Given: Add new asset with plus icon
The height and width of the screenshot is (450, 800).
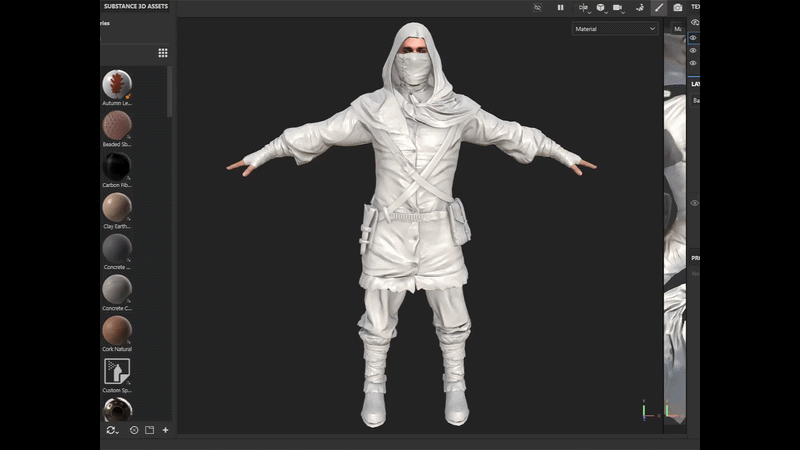Looking at the screenshot, I should (165, 430).
